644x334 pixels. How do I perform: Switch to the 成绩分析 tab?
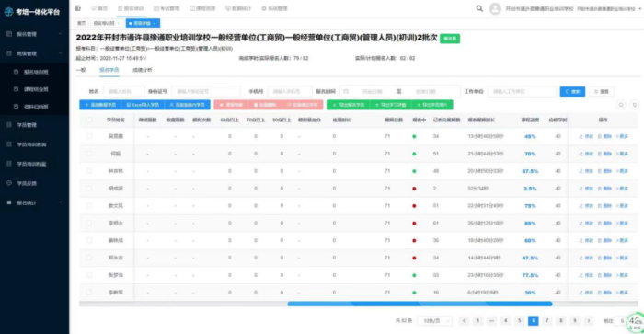click(142, 70)
